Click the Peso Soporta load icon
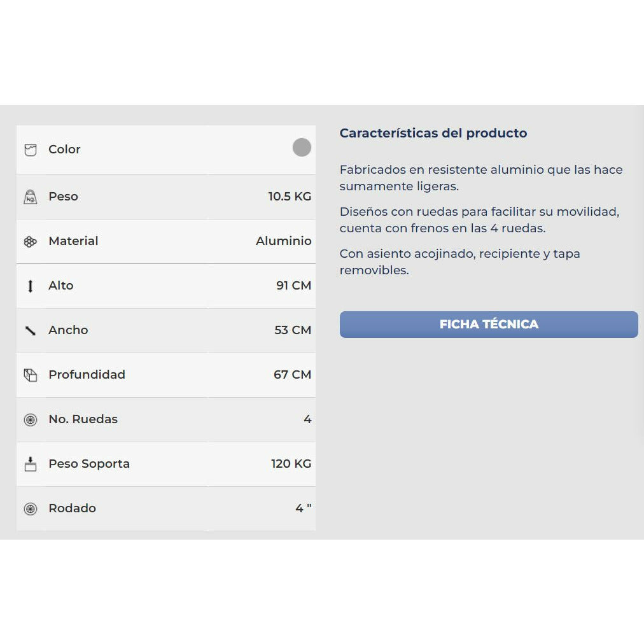Image resolution: width=644 pixels, height=644 pixels. [30, 464]
